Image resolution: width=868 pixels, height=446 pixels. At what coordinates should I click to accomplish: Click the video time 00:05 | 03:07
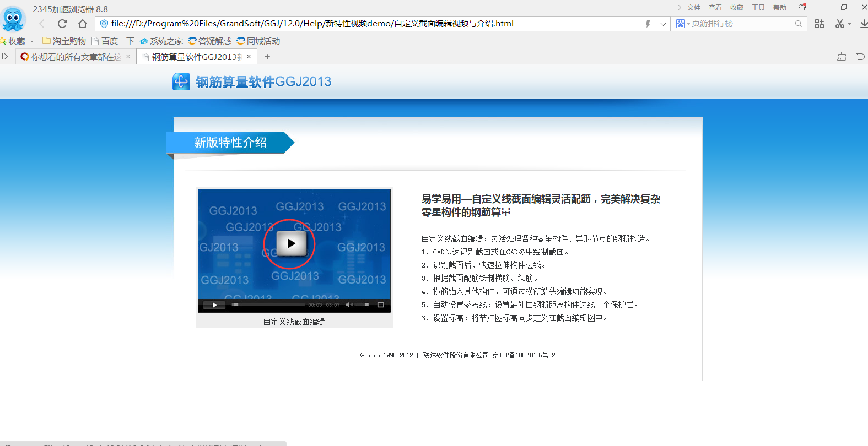point(324,304)
